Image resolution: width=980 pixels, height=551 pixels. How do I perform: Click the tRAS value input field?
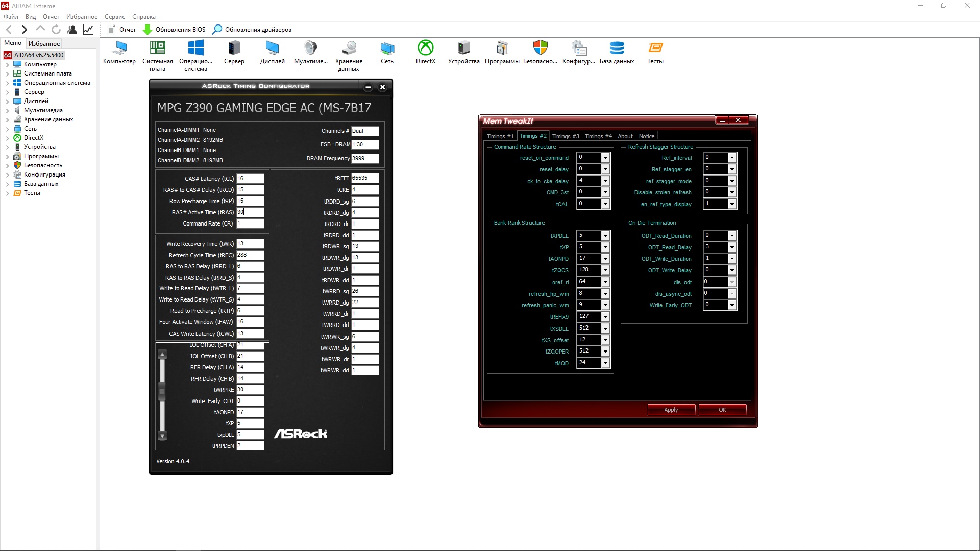250,212
